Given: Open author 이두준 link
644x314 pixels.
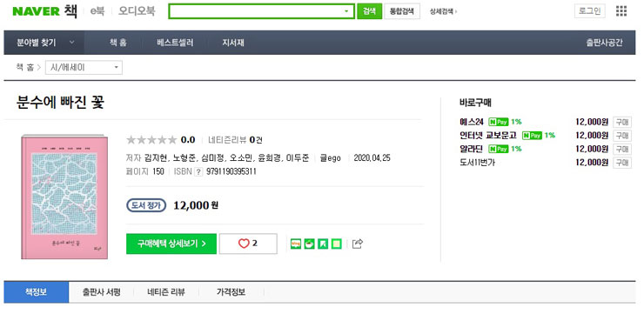Looking at the screenshot, I should [298, 158].
